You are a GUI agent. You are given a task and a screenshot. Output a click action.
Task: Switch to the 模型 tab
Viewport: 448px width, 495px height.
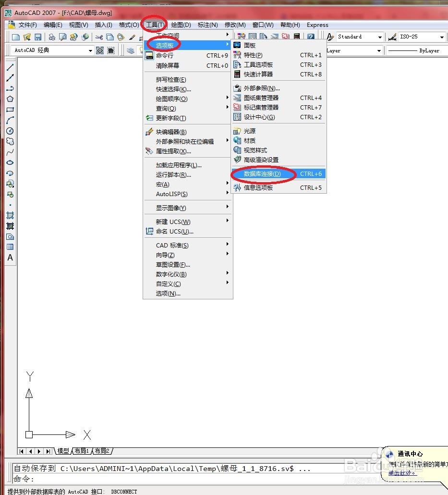(x=63, y=451)
